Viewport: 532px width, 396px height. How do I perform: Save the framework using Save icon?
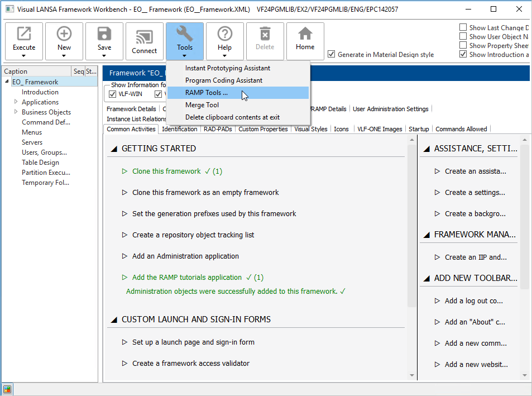[x=104, y=35]
